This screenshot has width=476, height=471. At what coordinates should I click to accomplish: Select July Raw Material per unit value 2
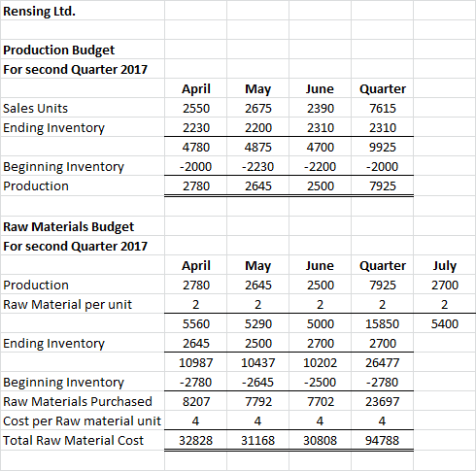point(445,305)
